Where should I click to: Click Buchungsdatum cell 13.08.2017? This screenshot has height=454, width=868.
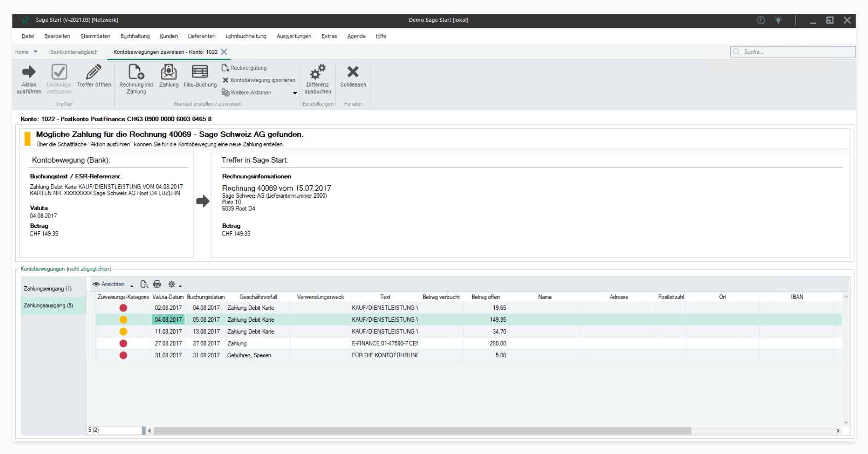206,332
